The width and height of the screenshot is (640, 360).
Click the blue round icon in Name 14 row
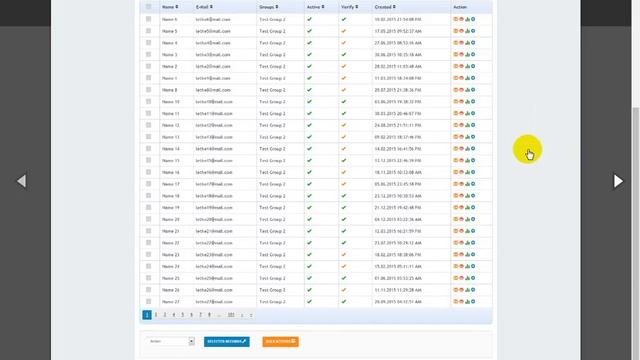pos(473,149)
